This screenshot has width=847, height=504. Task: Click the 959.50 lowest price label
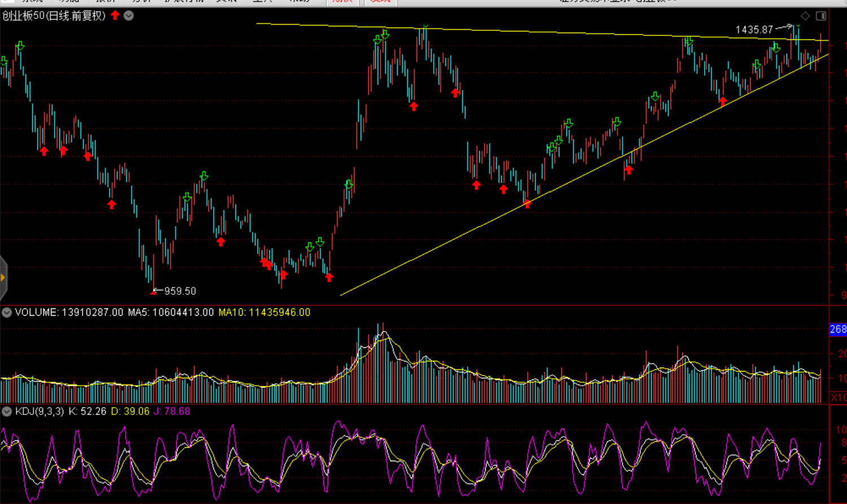click(180, 291)
